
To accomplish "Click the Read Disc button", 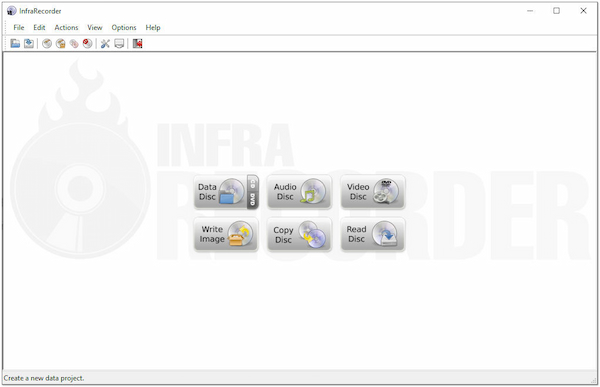I will point(373,234).
